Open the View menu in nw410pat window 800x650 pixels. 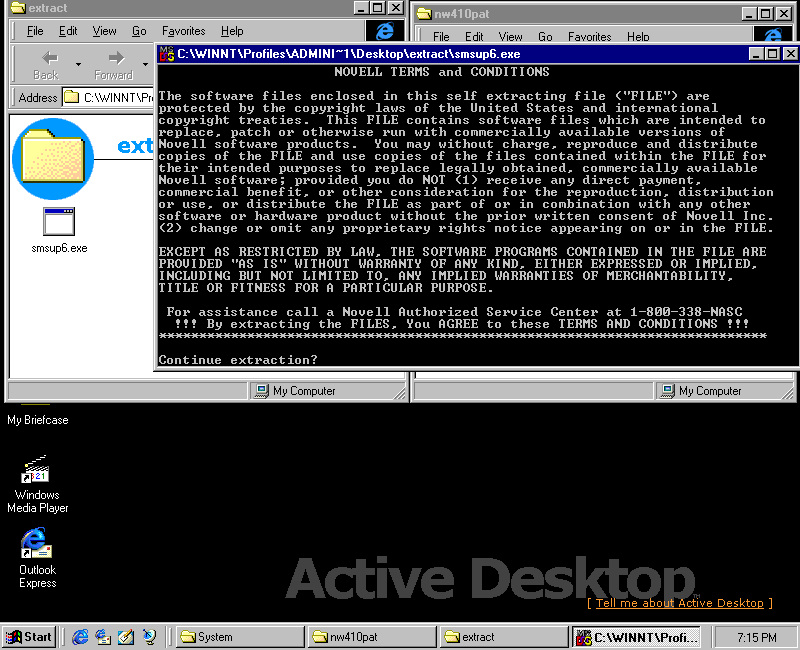point(511,36)
